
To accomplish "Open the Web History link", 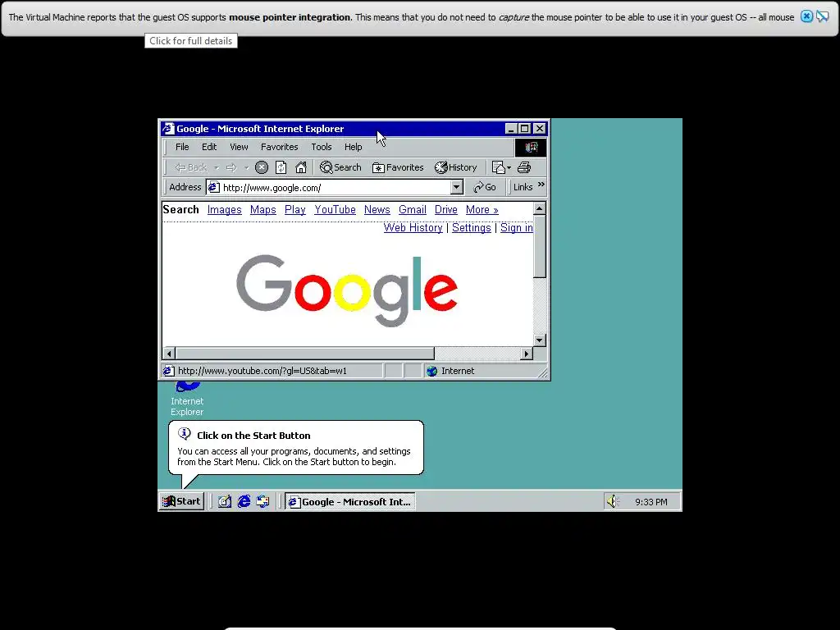I will [x=413, y=228].
